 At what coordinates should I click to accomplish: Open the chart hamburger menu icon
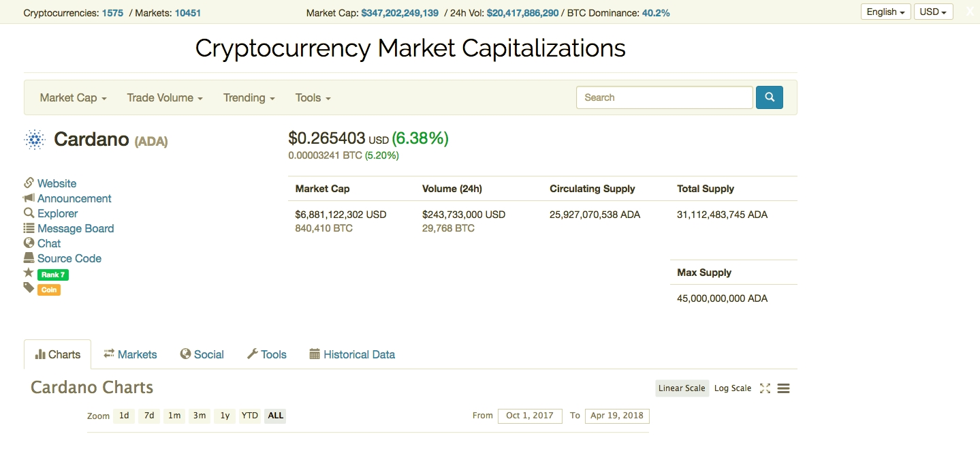tap(783, 388)
